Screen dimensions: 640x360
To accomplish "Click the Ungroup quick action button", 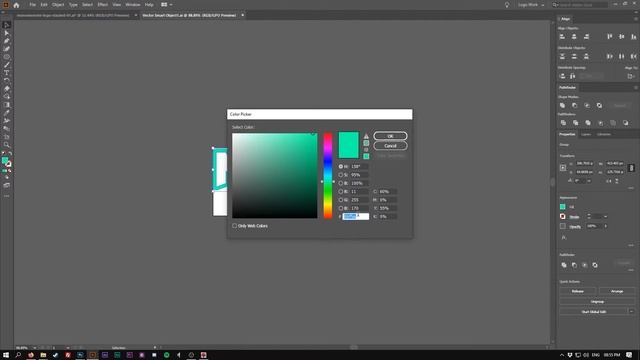I will click(x=597, y=302).
